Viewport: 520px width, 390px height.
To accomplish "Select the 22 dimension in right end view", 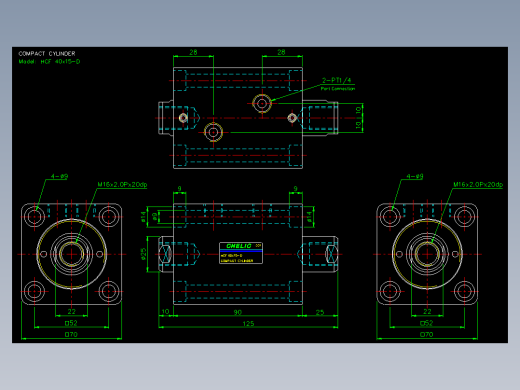I will 427,311.
